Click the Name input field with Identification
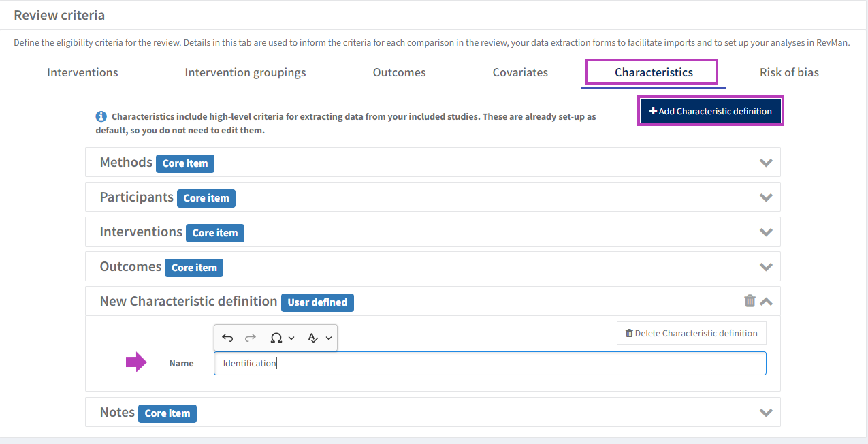This screenshot has height=444, width=868. point(489,363)
